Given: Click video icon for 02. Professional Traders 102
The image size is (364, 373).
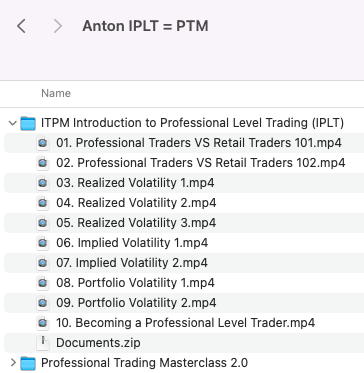Looking at the screenshot, I should click(43, 163).
